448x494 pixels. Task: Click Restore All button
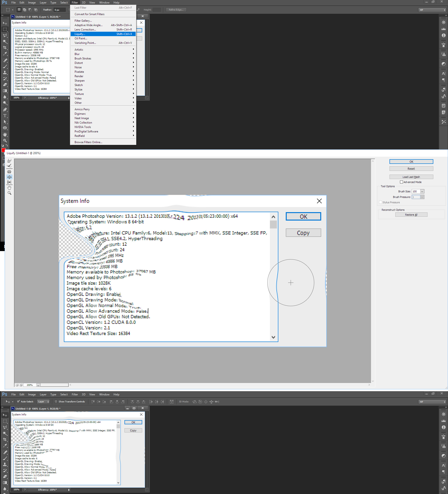[411, 215]
